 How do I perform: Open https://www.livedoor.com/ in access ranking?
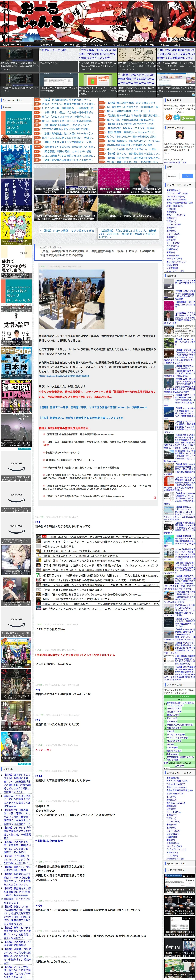[x=180, y=724]
